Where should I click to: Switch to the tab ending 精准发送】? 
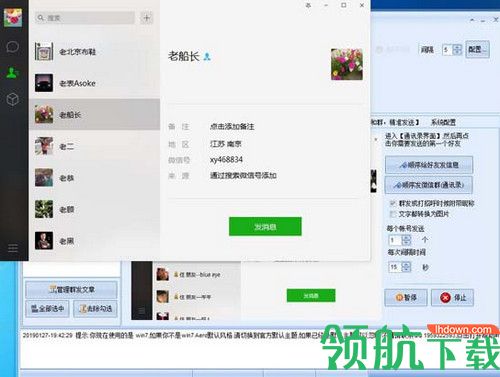(395, 122)
